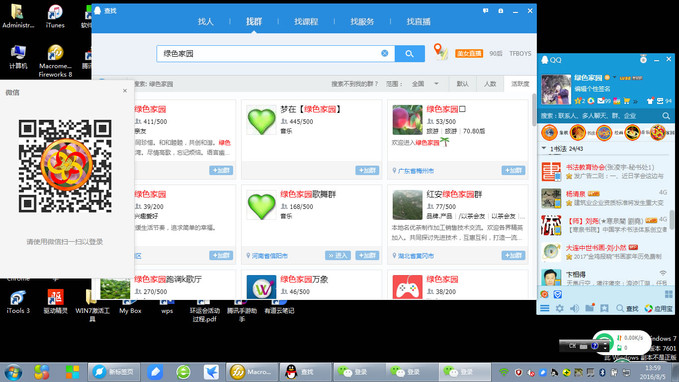The image size is (679, 382).
Task: Open the file folder icon in QQ bottom bar
Action: click(x=589, y=308)
